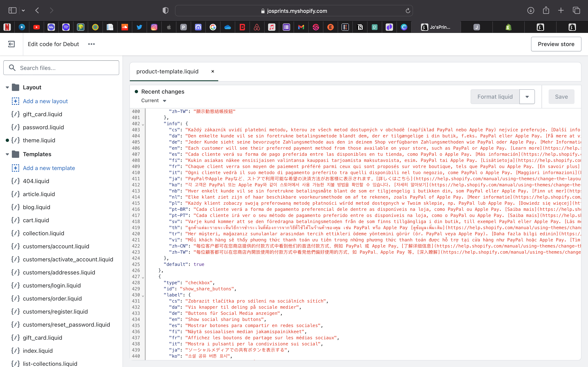Image resolution: width=588 pixels, height=367 pixels.
Task: Reload the page with refresh icon
Action: [408, 11]
